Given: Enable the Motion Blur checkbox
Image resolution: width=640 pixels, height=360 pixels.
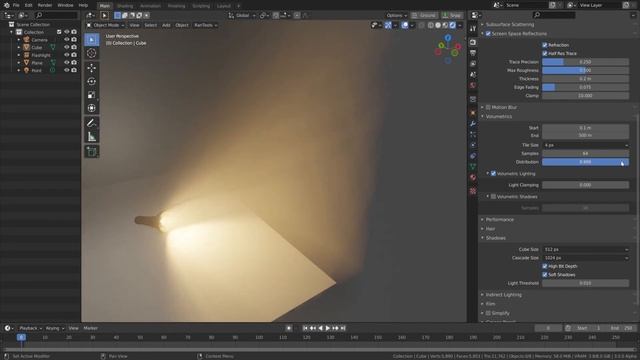Looking at the screenshot, I should (x=488, y=107).
